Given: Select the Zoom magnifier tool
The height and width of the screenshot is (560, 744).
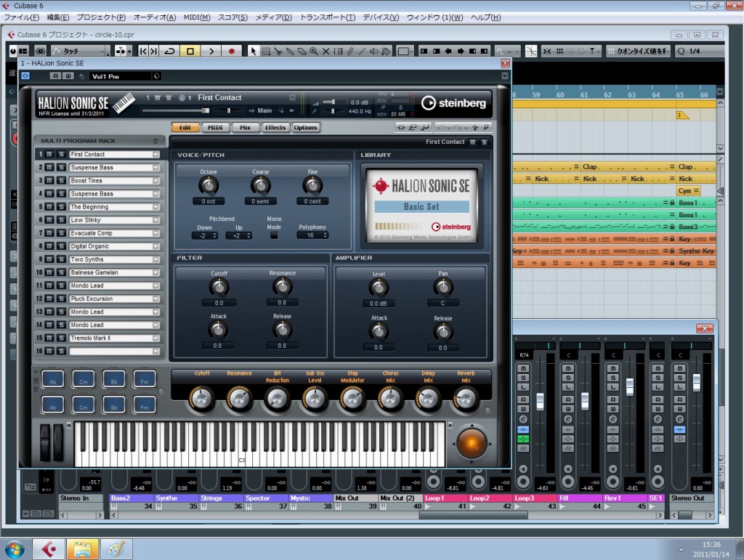Looking at the screenshot, I should click(x=314, y=52).
